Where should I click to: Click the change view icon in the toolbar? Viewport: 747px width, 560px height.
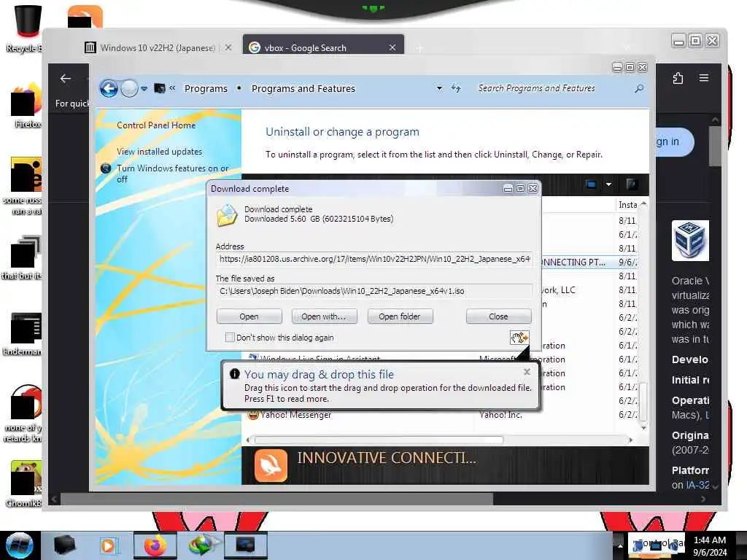[591, 184]
